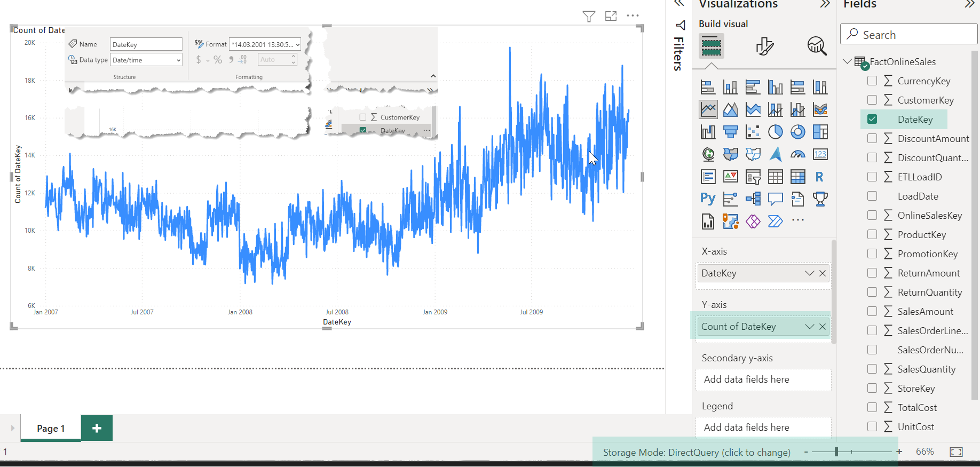Click the Search fields box

coord(909,35)
